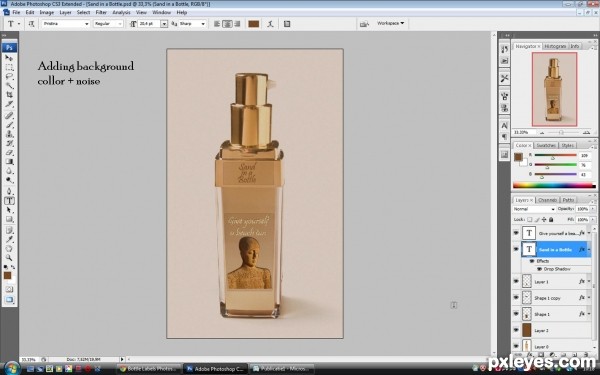Open the File menu
Viewport: 600px width, 375px height.
(x=16, y=12)
